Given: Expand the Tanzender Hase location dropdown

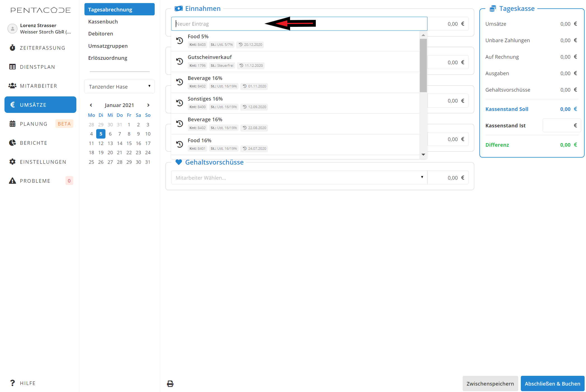Looking at the screenshot, I should coord(119,87).
